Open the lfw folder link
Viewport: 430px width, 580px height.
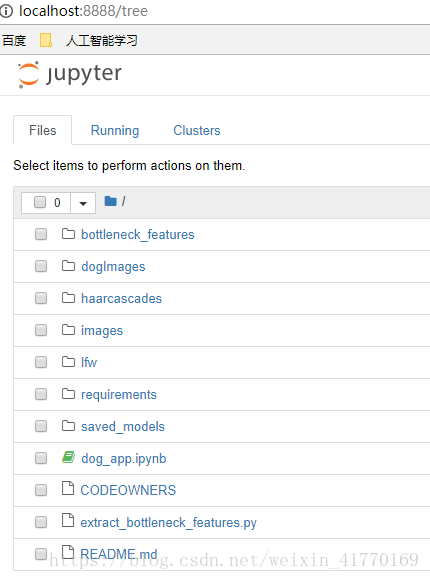[x=89, y=362]
